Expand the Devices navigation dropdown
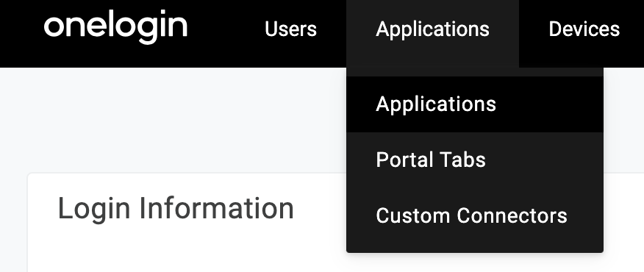The height and width of the screenshot is (272, 644). click(x=584, y=29)
